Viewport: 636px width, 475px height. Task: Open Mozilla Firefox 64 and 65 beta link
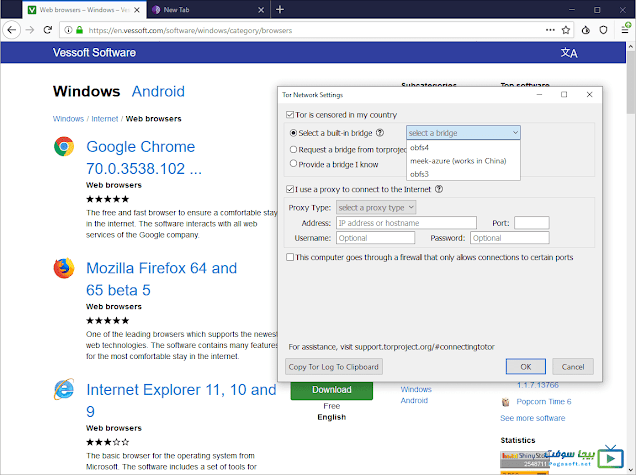161,279
